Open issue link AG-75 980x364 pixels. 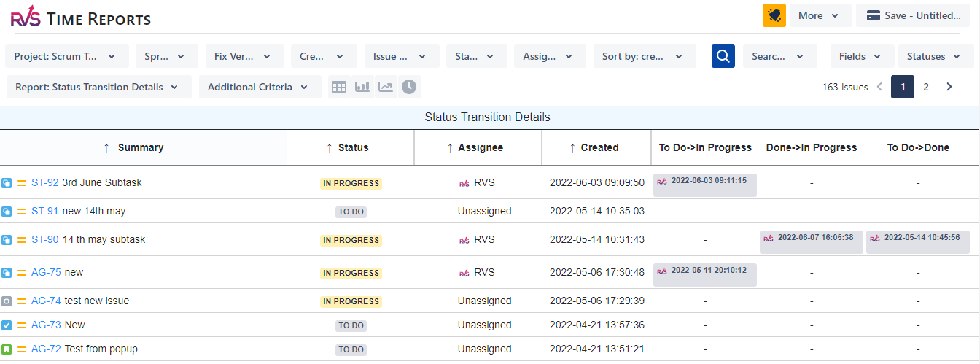47,273
